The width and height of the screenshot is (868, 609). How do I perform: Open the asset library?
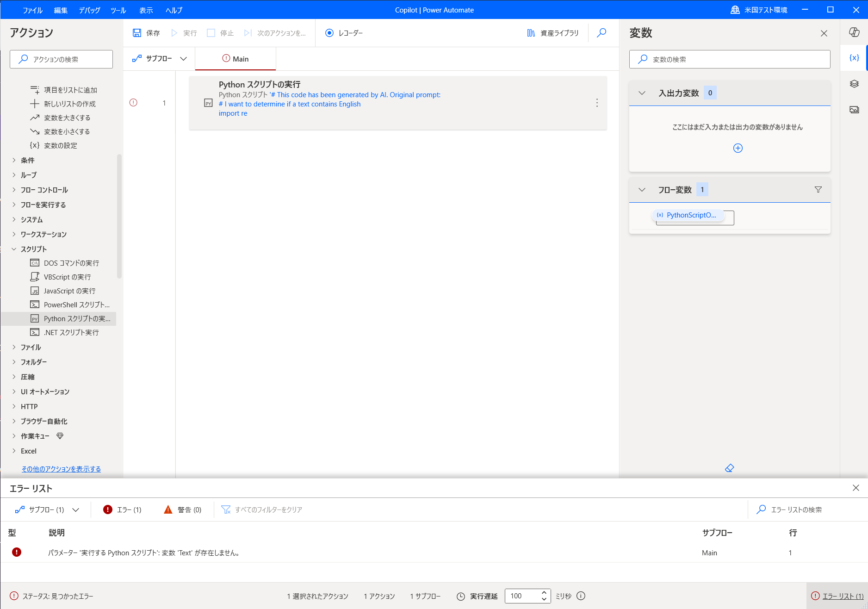tap(552, 33)
